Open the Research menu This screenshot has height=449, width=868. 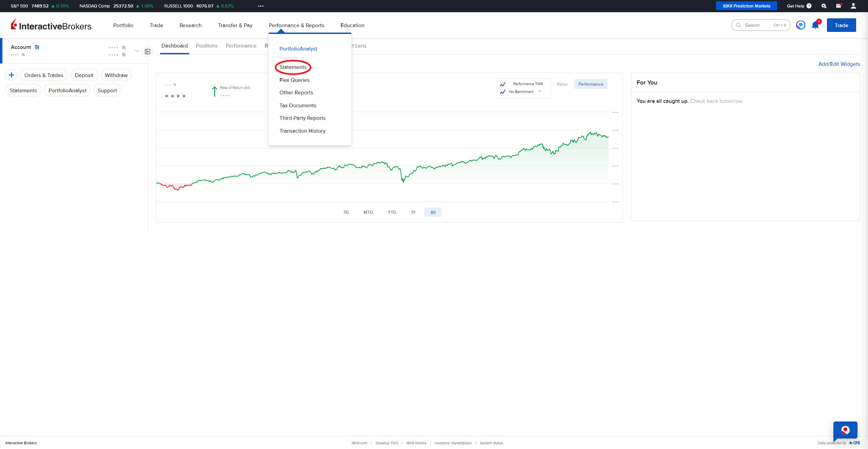click(190, 25)
